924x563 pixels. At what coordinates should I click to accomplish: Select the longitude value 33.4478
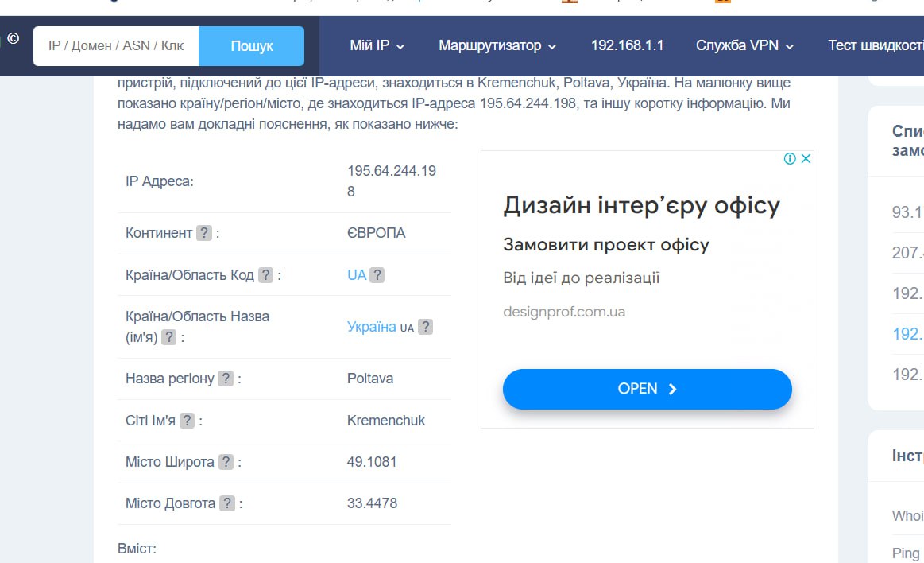372,503
